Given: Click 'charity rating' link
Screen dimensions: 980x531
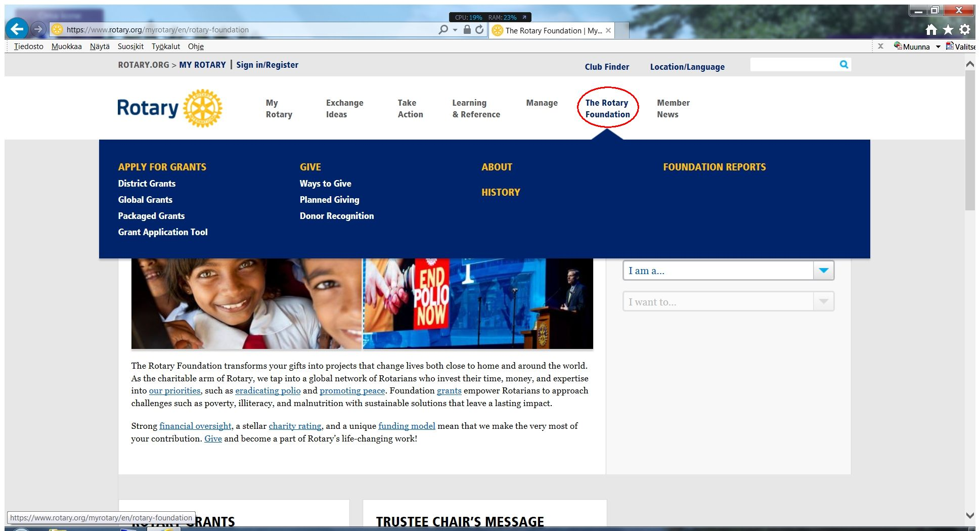Looking at the screenshot, I should pos(295,426).
